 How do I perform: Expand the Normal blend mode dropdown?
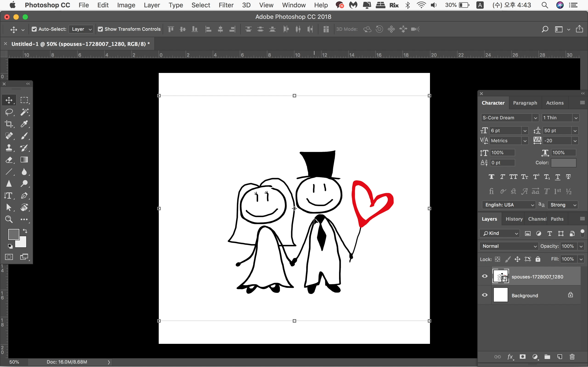[x=509, y=246]
